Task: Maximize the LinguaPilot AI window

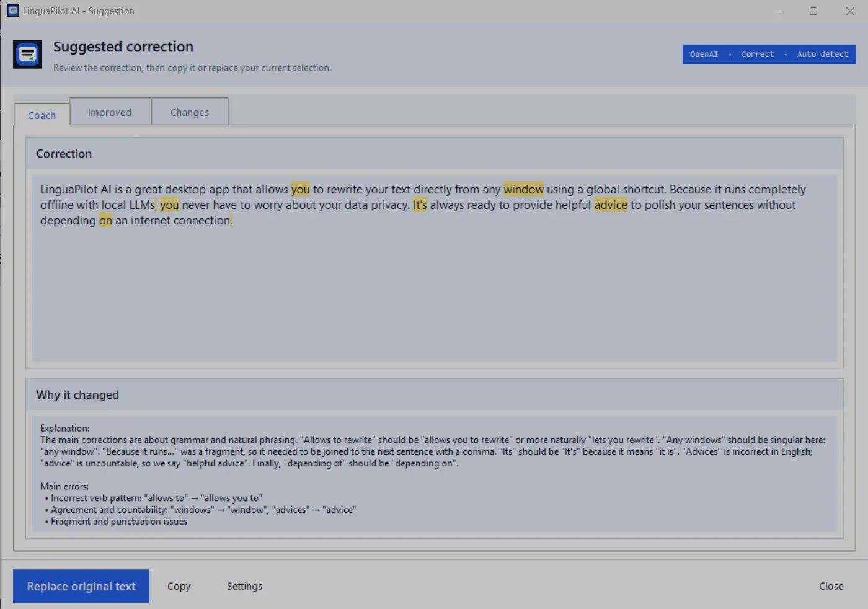Action: point(813,11)
